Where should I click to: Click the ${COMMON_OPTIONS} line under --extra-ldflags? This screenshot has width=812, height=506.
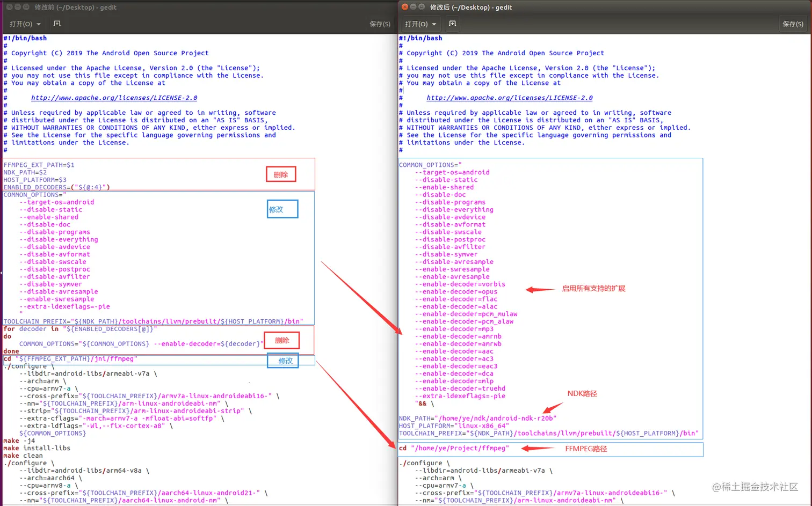click(x=53, y=434)
